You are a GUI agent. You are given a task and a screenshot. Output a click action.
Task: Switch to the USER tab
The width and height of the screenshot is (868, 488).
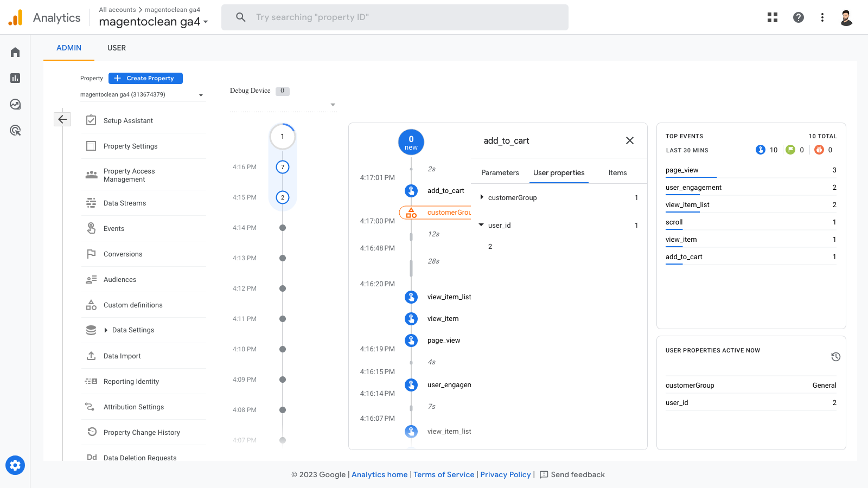(117, 48)
